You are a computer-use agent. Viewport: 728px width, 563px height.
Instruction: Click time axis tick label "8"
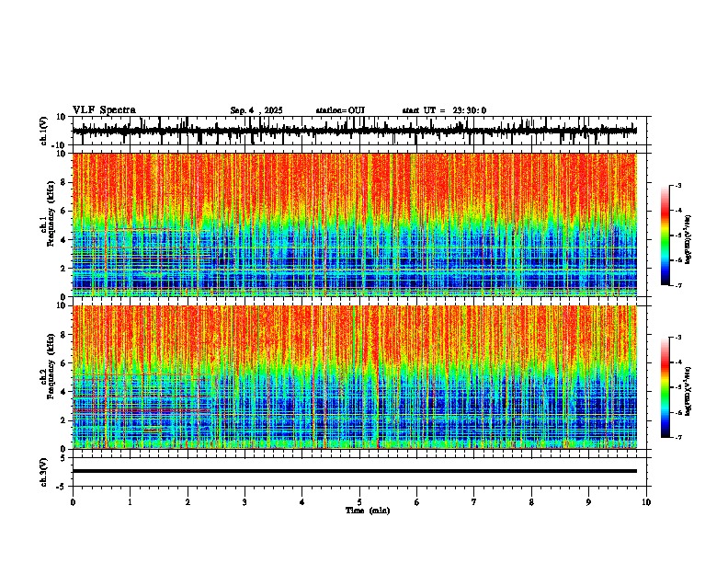coord(531,502)
